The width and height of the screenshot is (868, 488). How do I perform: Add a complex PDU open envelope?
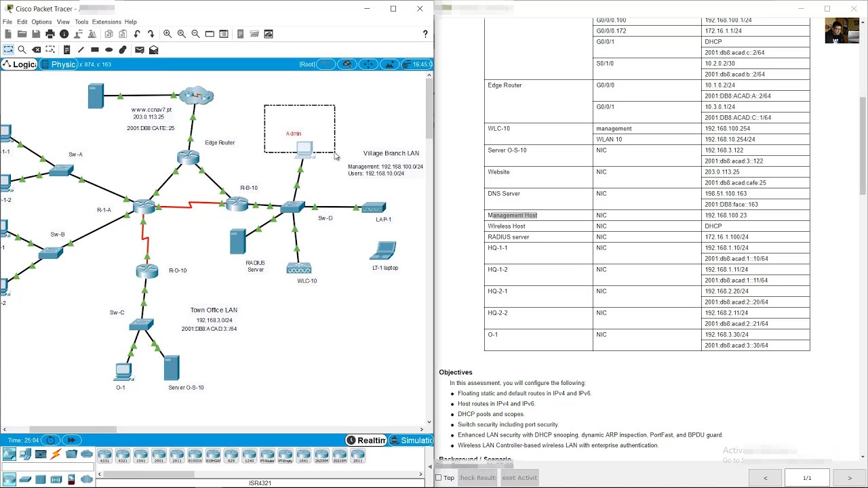pyautogui.click(x=154, y=49)
